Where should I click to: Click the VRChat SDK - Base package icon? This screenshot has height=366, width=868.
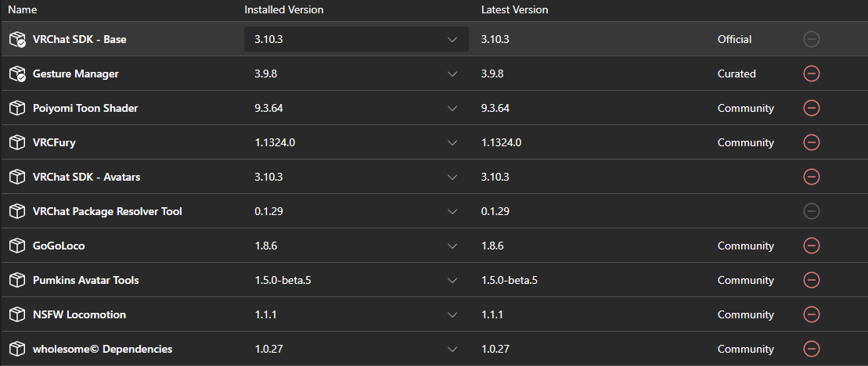pyautogui.click(x=18, y=39)
